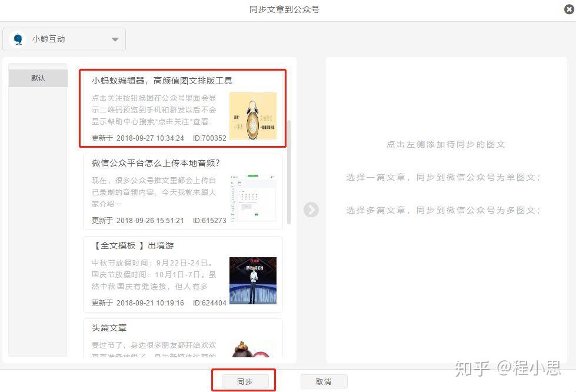576x392 pixels.
Task: Click text ID:624404
Action: pos(210,303)
